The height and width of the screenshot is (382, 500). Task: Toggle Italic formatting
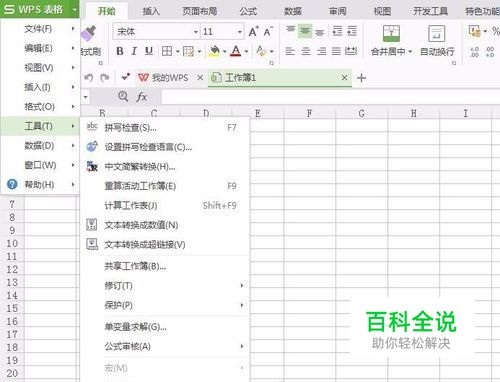point(134,51)
